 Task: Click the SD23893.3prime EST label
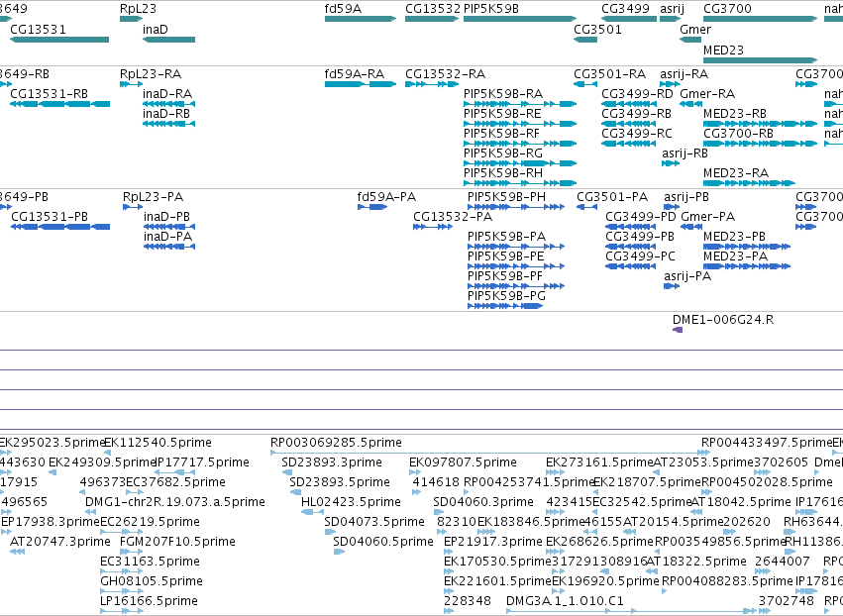point(332,462)
